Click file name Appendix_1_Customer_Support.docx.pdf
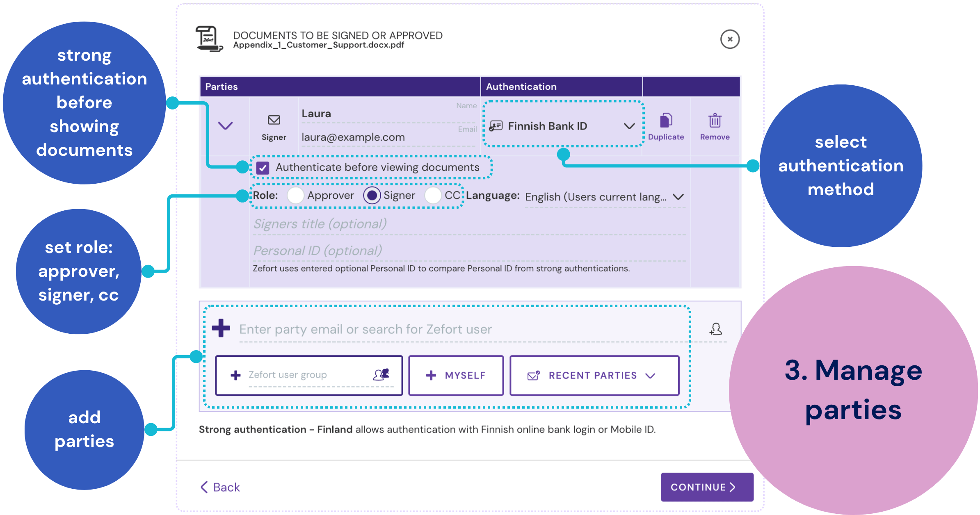This screenshot has width=980, height=515. [318, 45]
